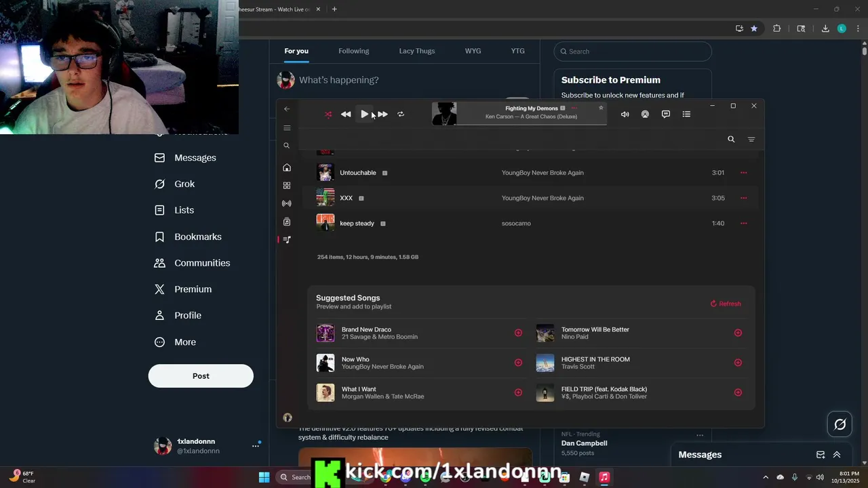Show lyrics panel in music player
This screenshot has height=488, width=868.
(x=666, y=115)
